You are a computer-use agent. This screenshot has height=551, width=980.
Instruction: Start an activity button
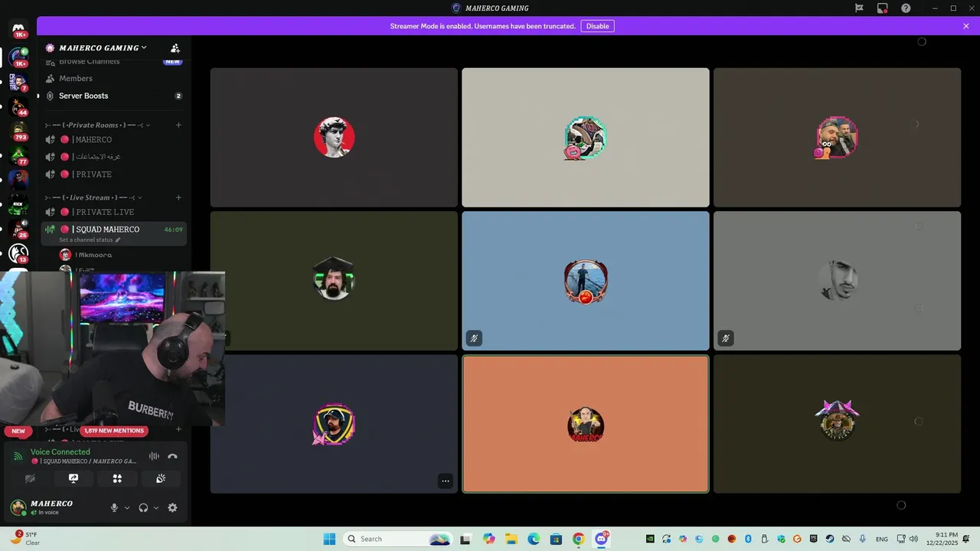click(x=117, y=478)
